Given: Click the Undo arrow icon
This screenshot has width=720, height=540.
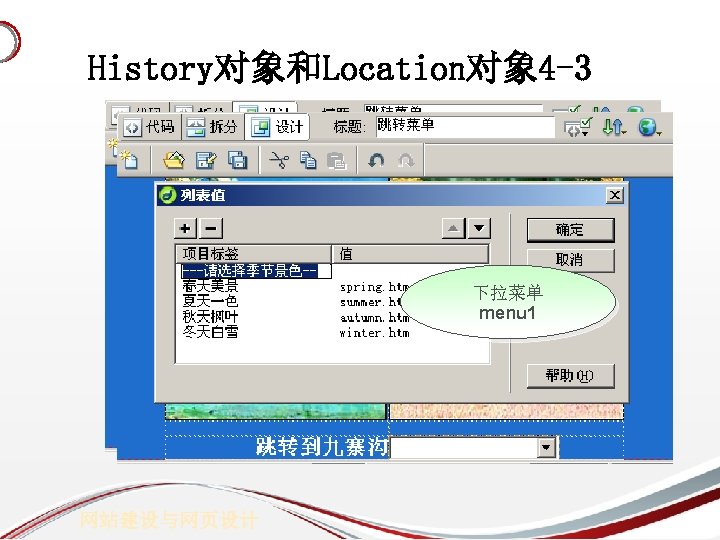Looking at the screenshot, I should pyautogui.click(x=377, y=160).
